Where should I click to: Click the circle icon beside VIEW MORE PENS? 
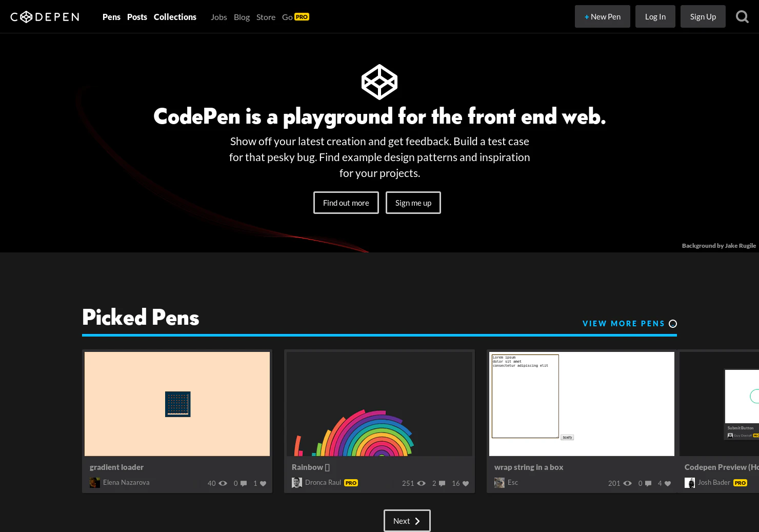673,323
